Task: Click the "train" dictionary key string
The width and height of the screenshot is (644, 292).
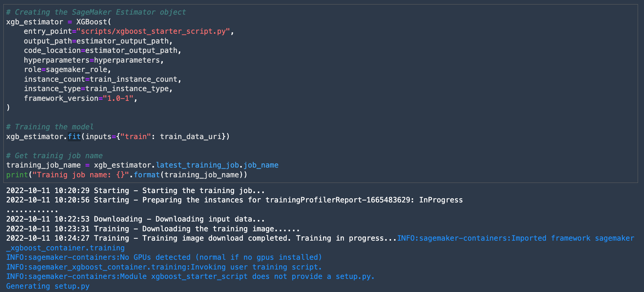Action: 136,137
